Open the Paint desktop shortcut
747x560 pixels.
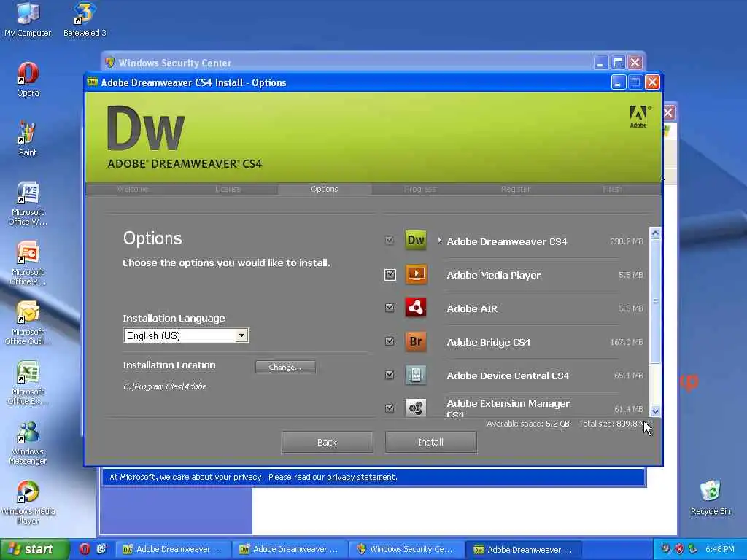(x=28, y=139)
